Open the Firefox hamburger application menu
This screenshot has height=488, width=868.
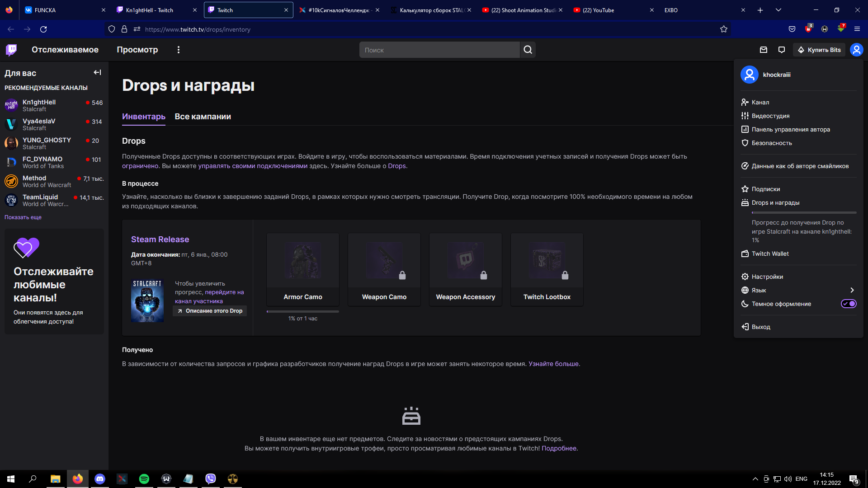click(x=857, y=29)
